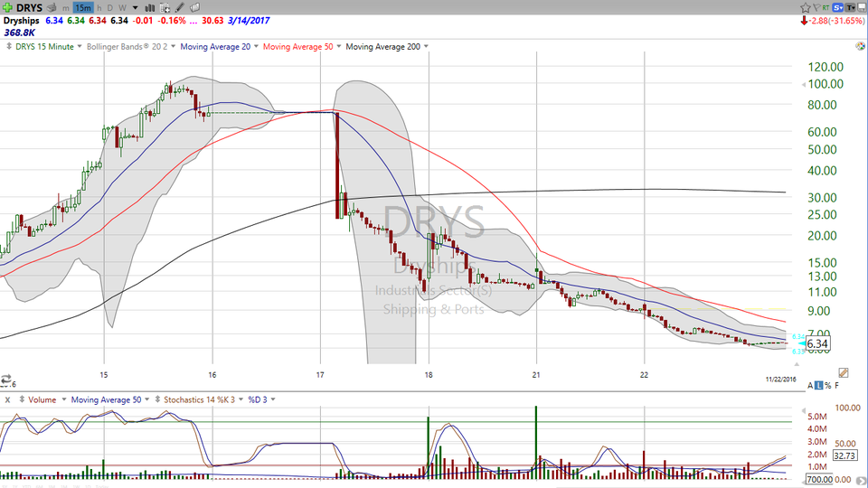Click the RT real-time indicator
This screenshot has height=488, width=868.
[826, 8]
